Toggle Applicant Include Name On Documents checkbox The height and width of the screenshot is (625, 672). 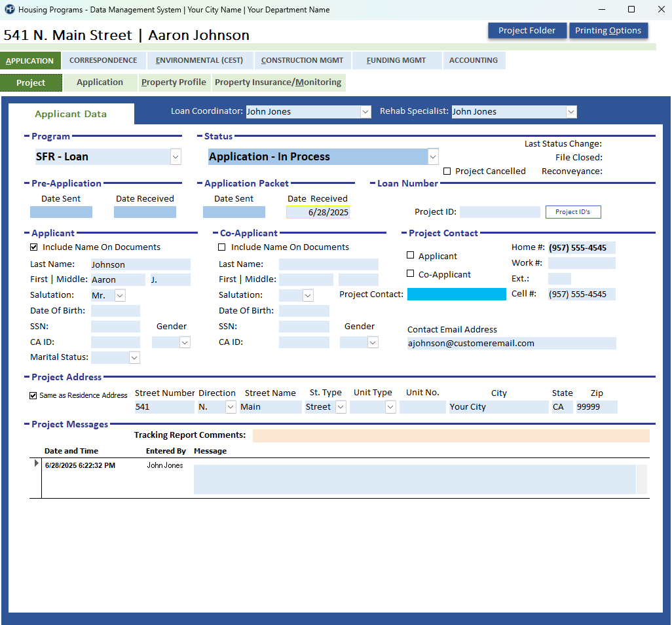[x=34, y=247]
